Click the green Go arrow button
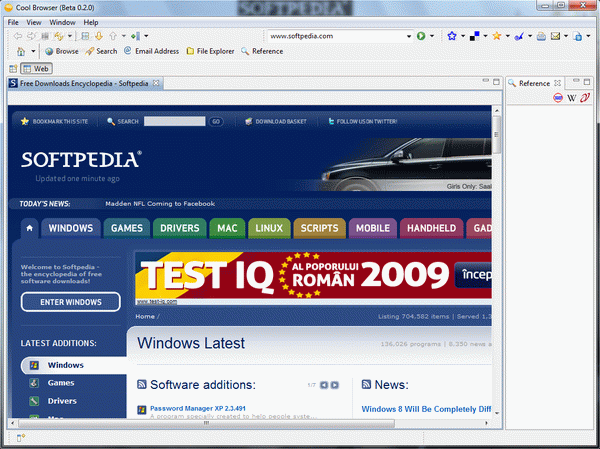This screenshot has width=600, height=449. pos(421,36)
